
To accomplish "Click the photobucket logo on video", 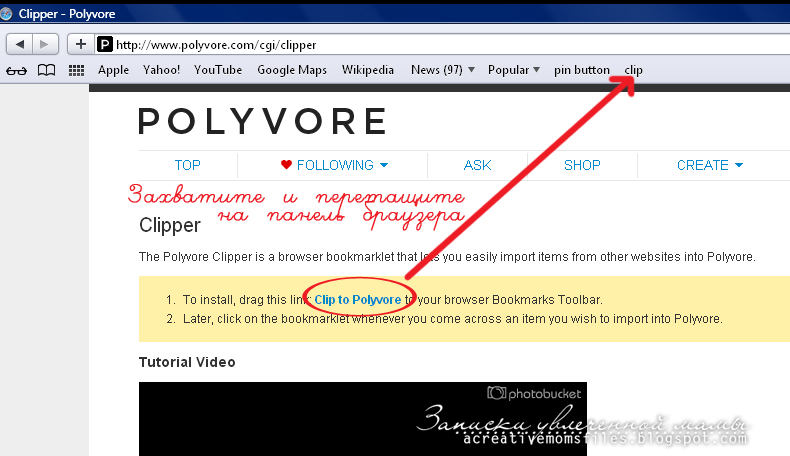I will tap(534, 394).
